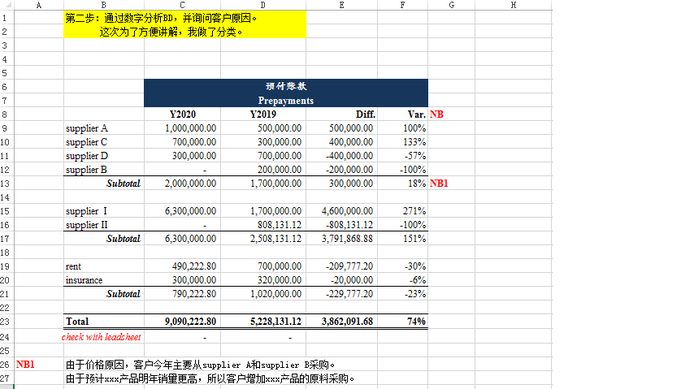Click supplier B variance -100% in row 12

point(403,169)
